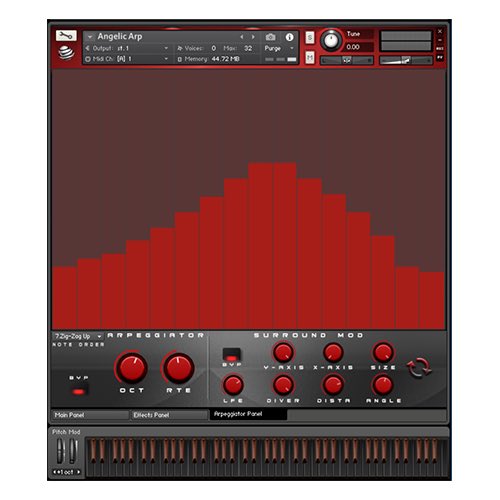Click the Y-AXIS surround knob
Image resolution: width=500 pixels, height=500 pixels.
(x=283, y=352)
